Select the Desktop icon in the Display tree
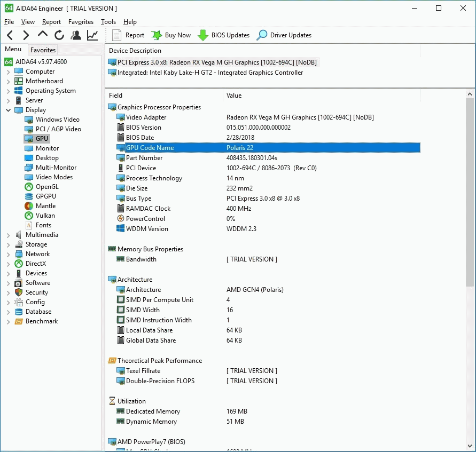Screen dimensions: 476x452 [x=29, y=158]
